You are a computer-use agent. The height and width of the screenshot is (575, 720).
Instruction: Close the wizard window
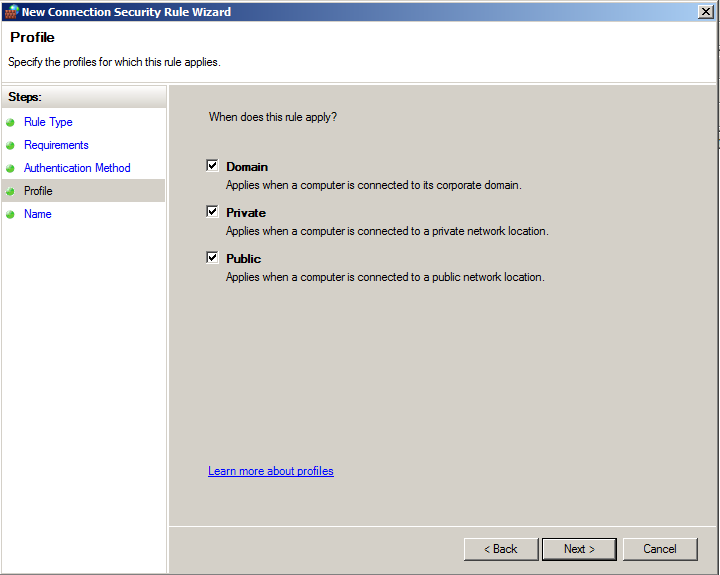(706, 11)
